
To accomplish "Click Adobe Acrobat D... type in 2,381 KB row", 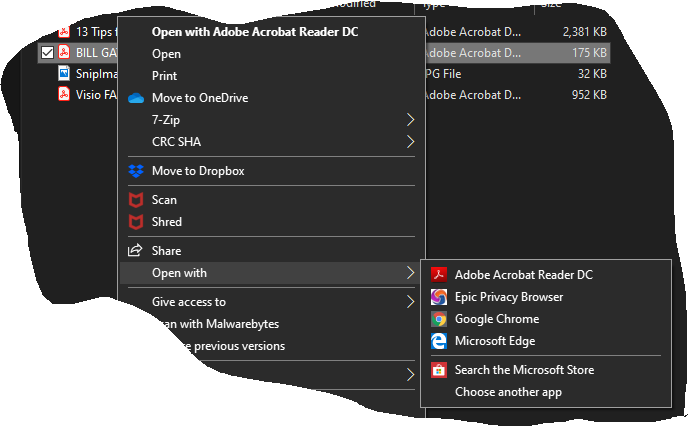I will click(x=473, y=32).
